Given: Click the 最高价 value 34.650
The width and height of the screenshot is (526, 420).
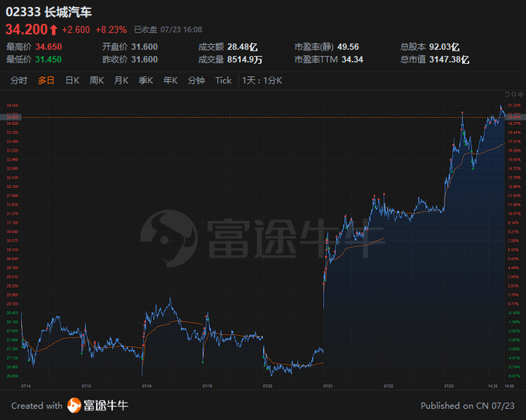Looking at the screenshot, I should [x=49, y=47].
